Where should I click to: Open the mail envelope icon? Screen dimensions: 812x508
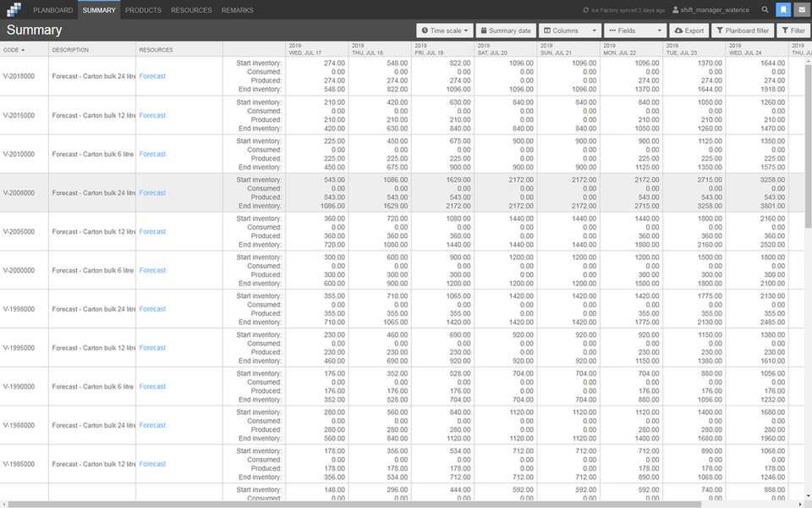[x=802, y=9]
